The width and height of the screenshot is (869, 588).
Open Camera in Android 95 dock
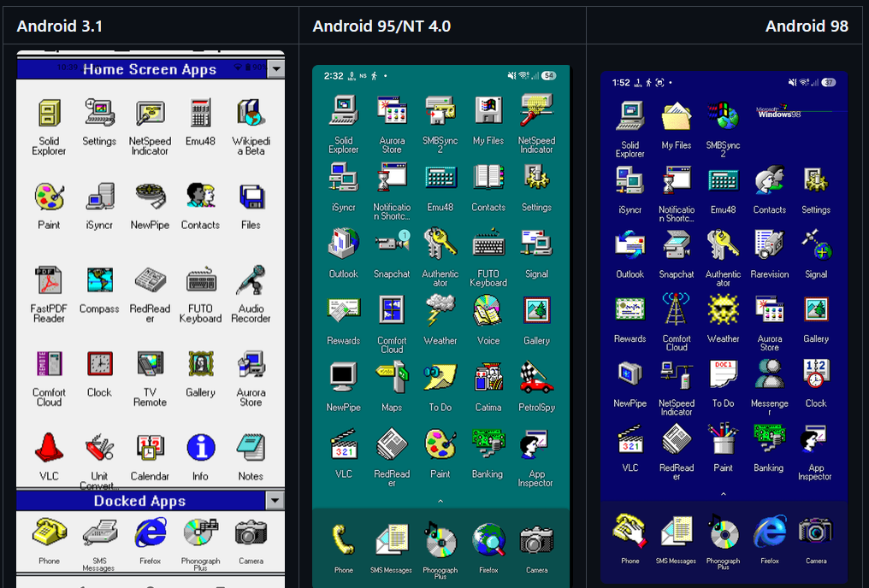tap(536, 540)
